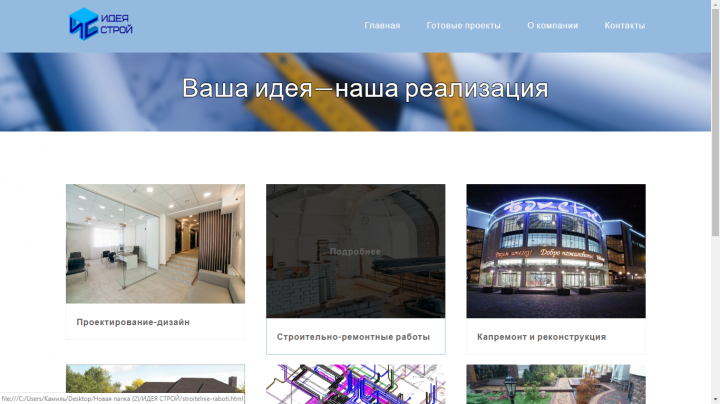
Task: Click the Идея Строй logo
Action: (101, 24)
